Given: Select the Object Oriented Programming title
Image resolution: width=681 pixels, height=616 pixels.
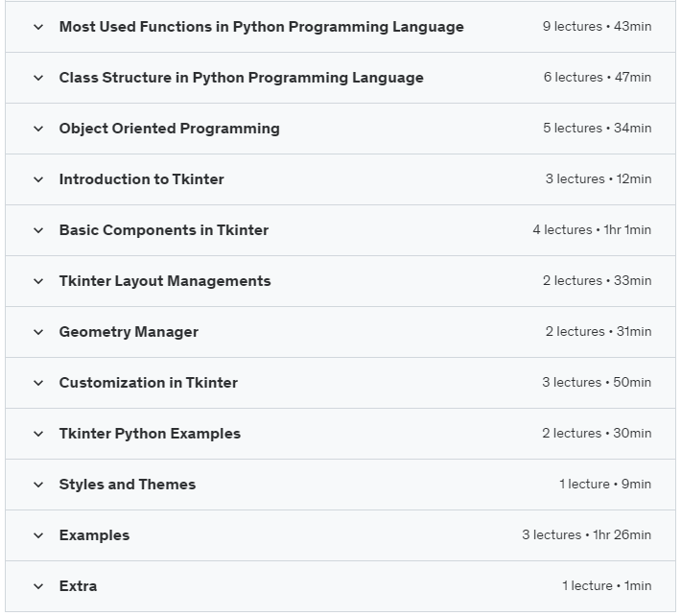Looking at the screenshot, I should [170, 129].
